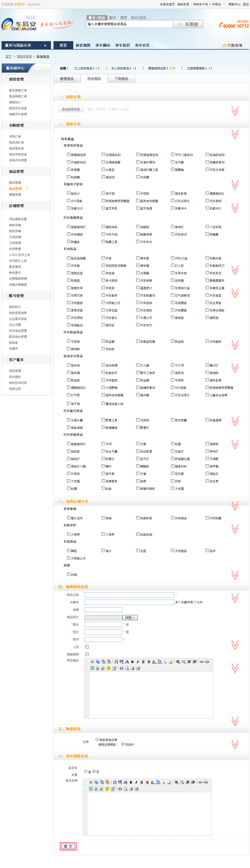Select 配件 search category tab

tap(112, 18)
